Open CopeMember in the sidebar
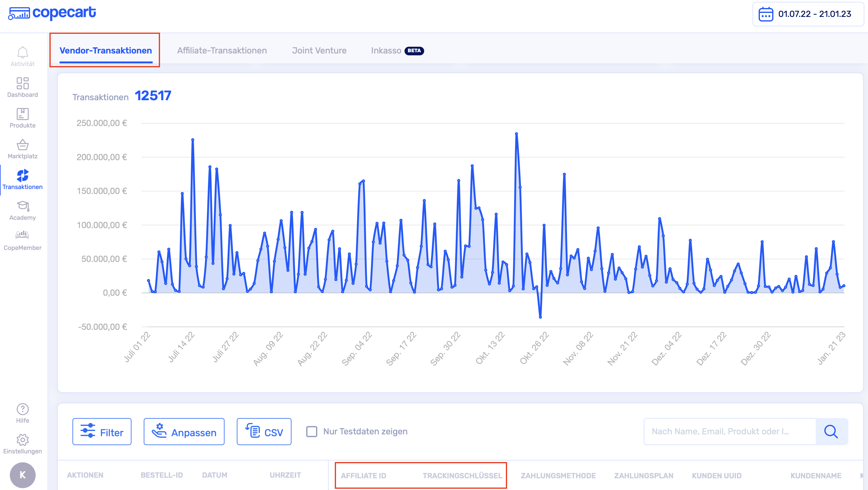Image resolution: width=868 pixels, height=490 pixels. tap(22, 235)
